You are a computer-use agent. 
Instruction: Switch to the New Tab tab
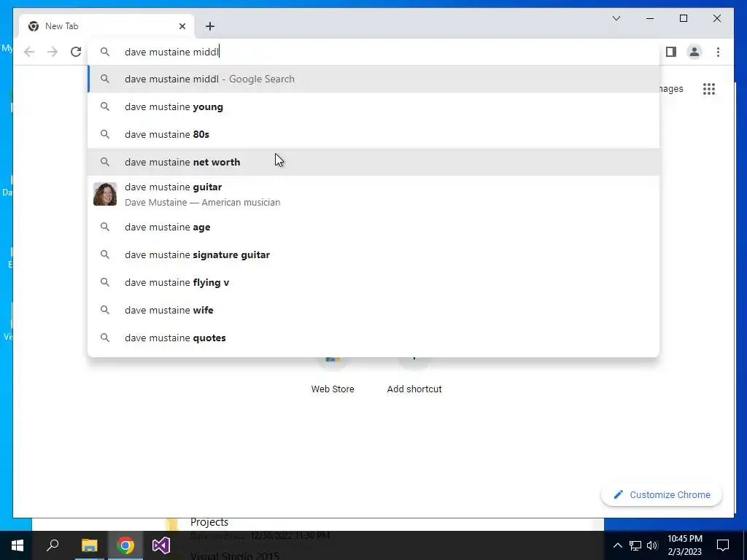coord(107,26)
